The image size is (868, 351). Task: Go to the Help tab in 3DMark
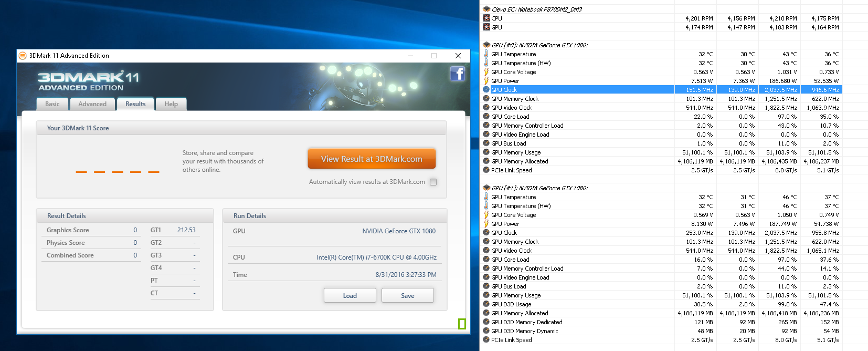(x=171, y=104)
